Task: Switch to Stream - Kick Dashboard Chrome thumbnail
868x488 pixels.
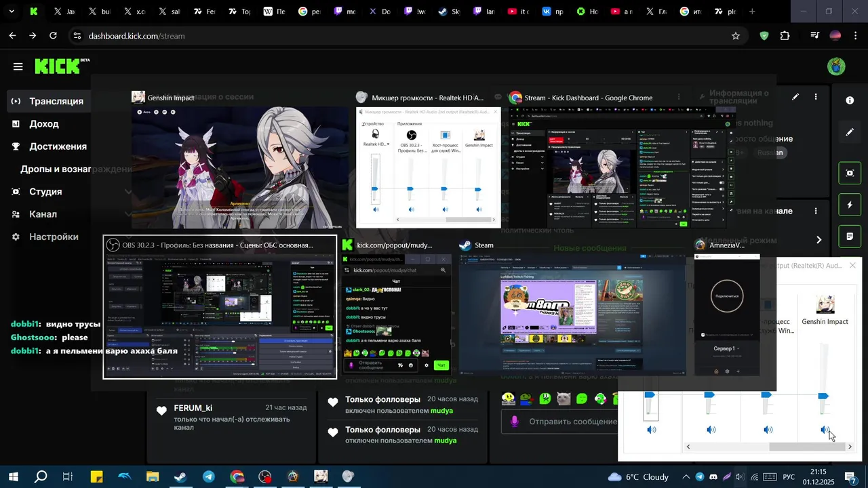Action: (x=622, y=168)
